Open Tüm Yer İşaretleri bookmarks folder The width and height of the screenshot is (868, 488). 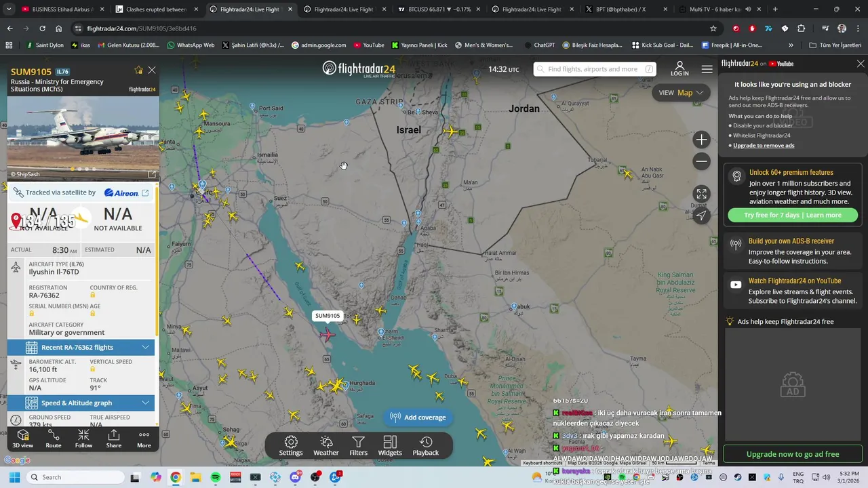pos(835,45)
